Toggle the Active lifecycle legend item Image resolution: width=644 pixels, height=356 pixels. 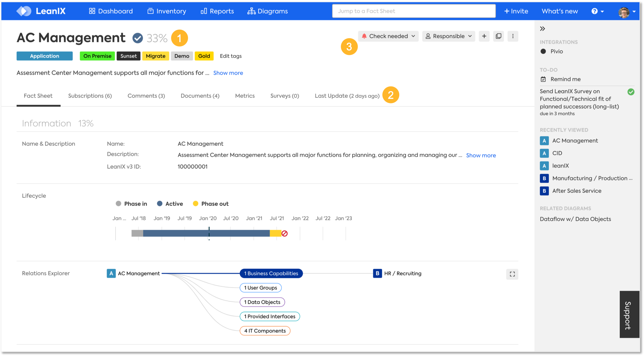pos(170,204)
